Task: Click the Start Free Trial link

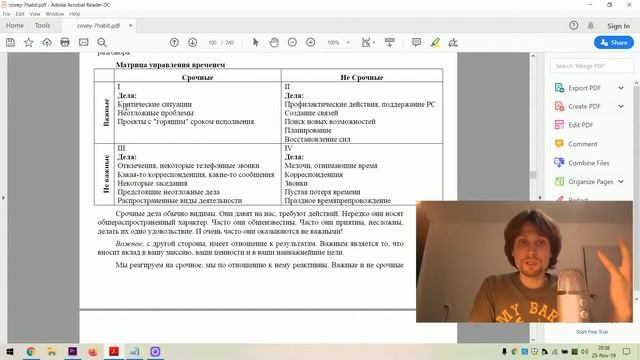Action: point(592,332)
